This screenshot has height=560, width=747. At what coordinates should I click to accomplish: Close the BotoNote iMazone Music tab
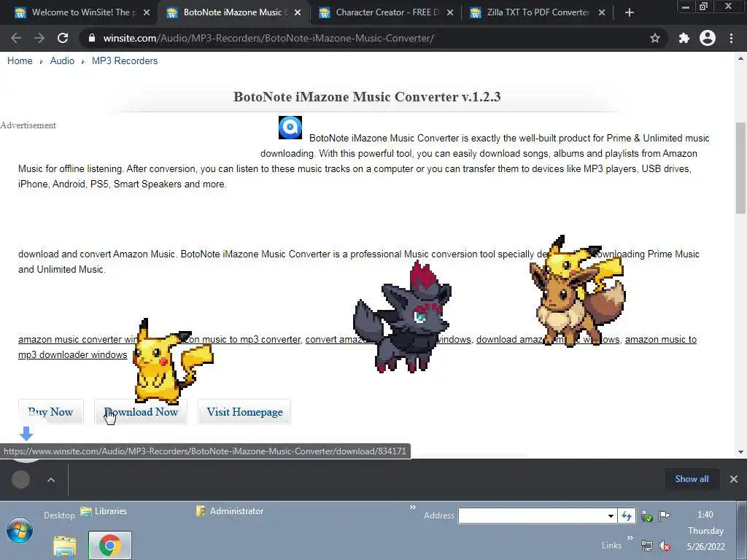coord(298,12)
